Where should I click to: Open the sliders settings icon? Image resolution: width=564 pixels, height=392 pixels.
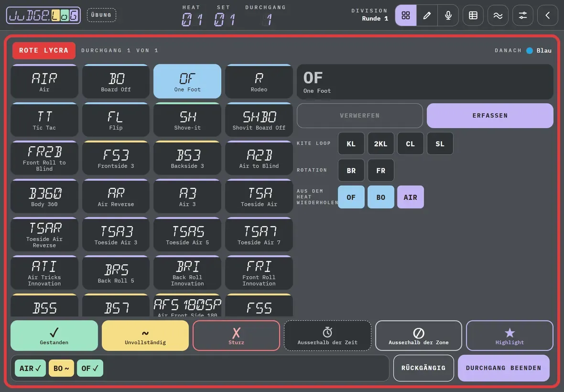(522, 15)
